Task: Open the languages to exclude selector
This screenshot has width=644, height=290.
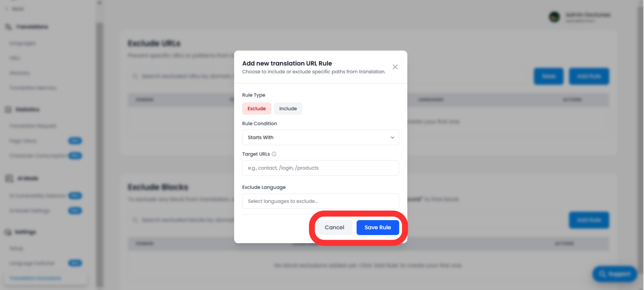Action: tap(320, 201)
